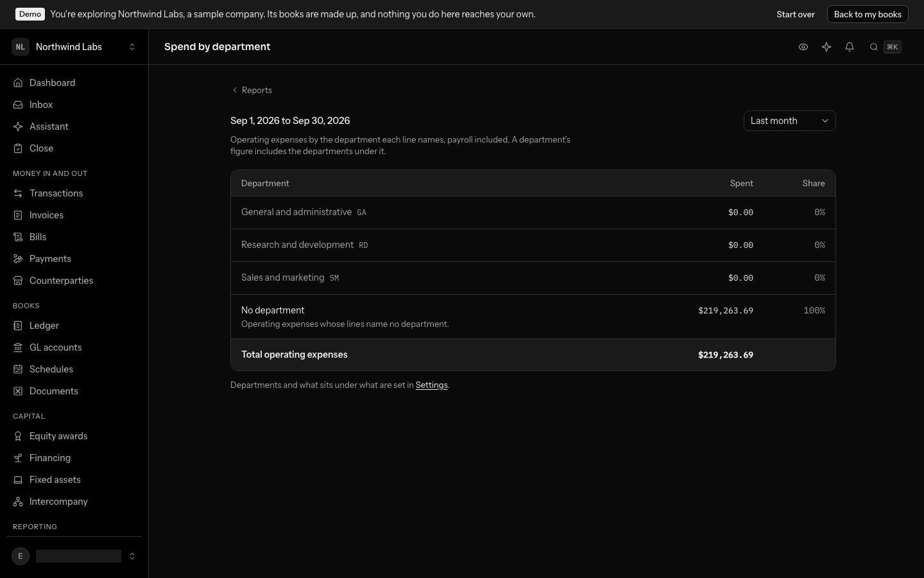Open the Last month period dropdown

click(x=789, y=121)
